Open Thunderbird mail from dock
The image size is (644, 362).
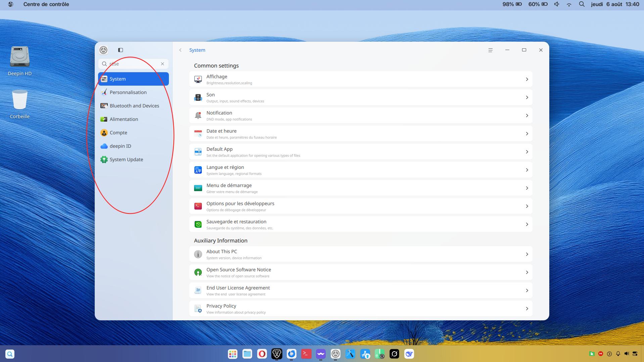(291, 354)
